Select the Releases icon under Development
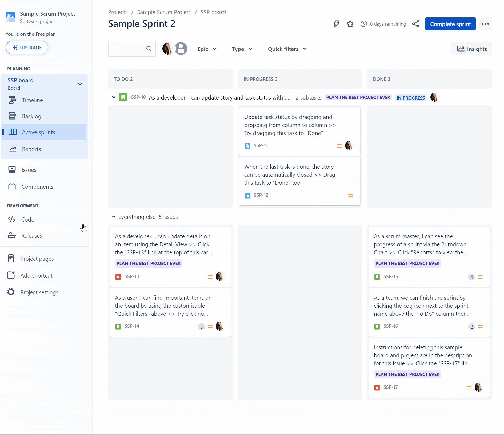504x435 pixels. tap(12, 235)
